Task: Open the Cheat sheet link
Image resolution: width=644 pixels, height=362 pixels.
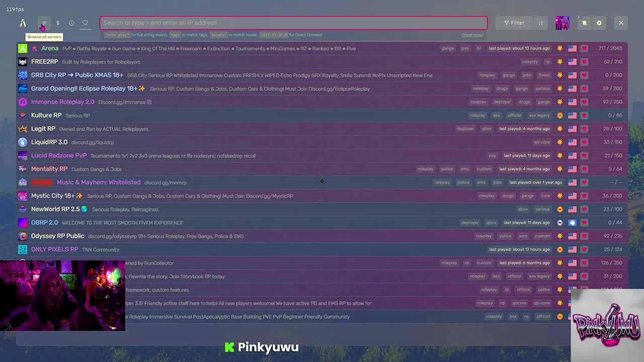Action: tap(472, 35)
